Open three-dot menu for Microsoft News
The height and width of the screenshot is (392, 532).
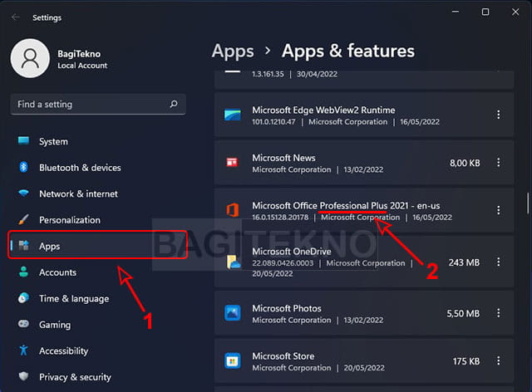[x=499, y=163]
